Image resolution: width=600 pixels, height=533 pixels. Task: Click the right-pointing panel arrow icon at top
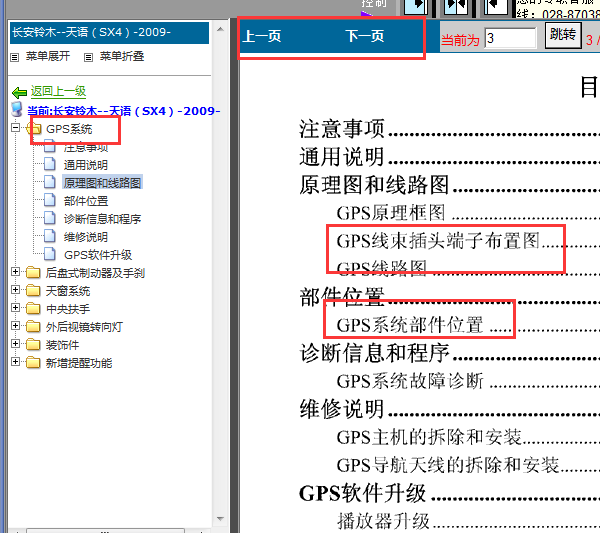click(416, 6)
